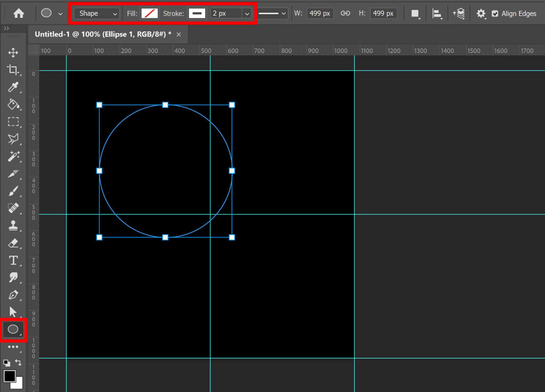Click the ellipse top-right transform handle
545x392 pixels.
pos(232,105)
